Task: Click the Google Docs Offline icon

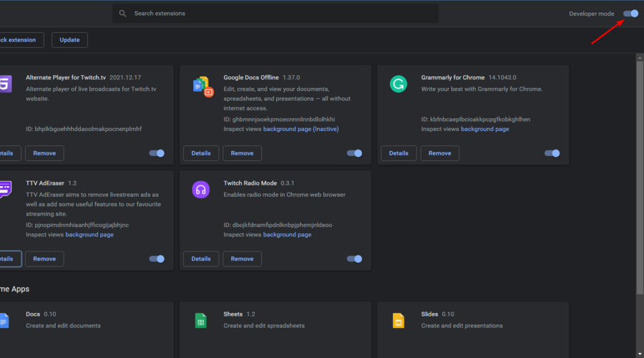Action: point(203,87)
